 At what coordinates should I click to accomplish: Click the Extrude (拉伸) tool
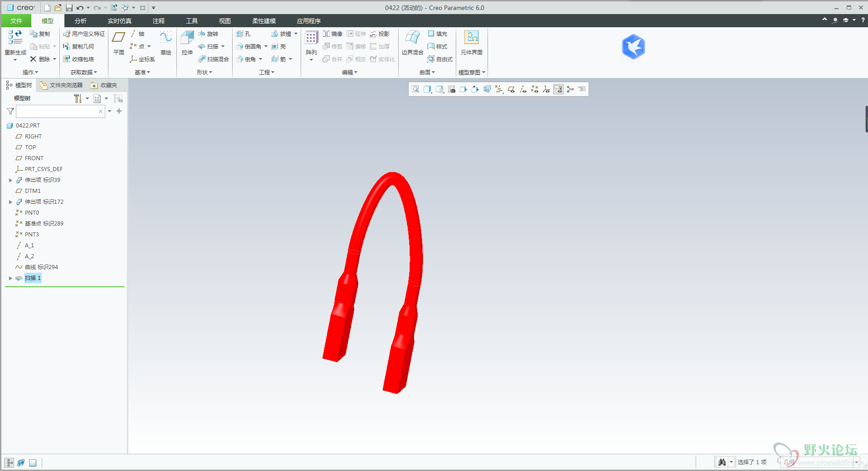click(x=187, y=43)
